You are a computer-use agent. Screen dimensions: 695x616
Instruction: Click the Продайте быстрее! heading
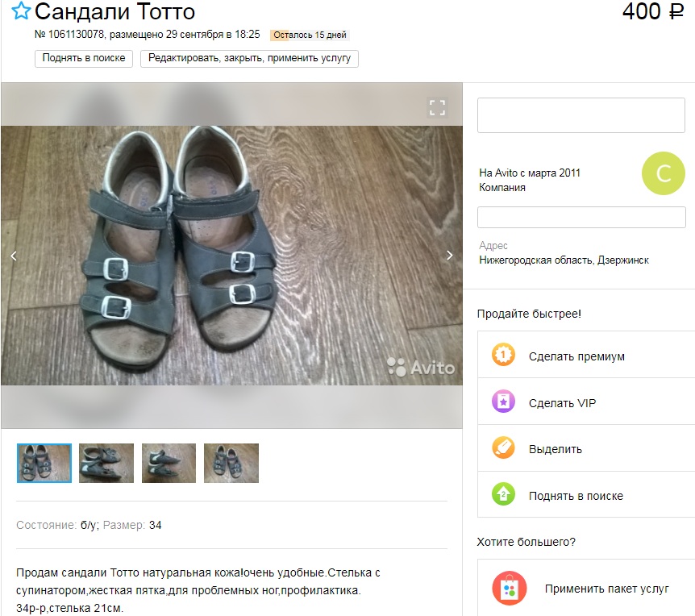point(529,314)
